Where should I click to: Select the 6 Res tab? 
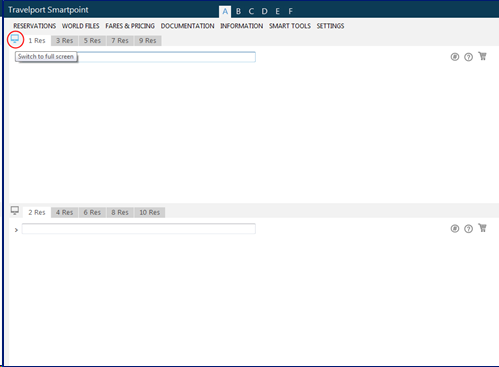coord(92,212)
